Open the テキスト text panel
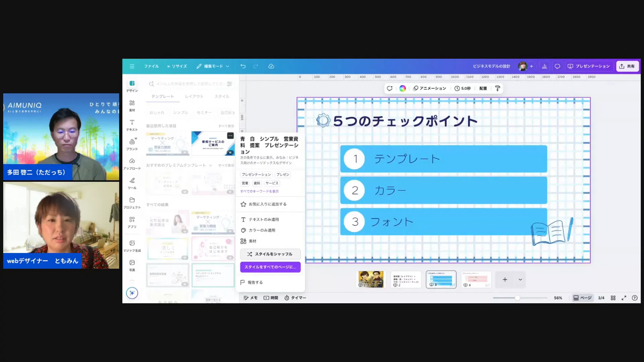Viewport: 644px width, 362px height. coord(132,125)
